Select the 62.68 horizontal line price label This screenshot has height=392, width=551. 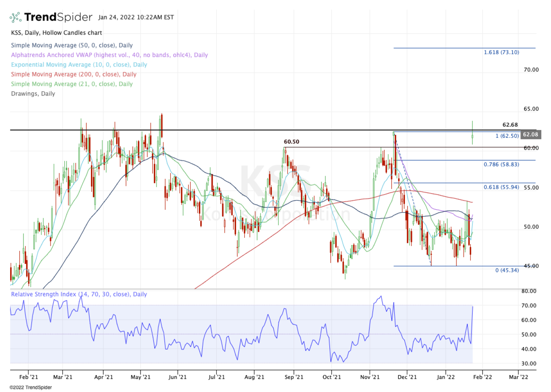pyautogui.click(x=510, y=125)
